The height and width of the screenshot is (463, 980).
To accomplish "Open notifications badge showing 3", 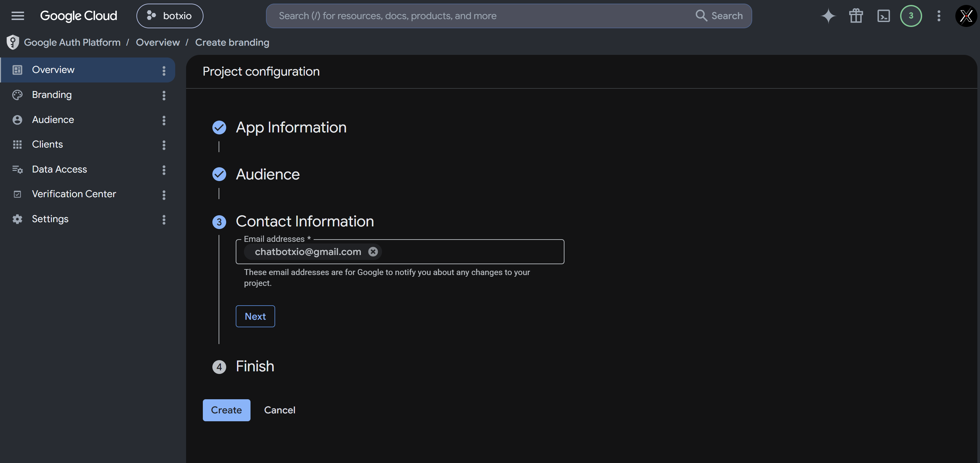I will pyautogui.click(x=911, y=15).
